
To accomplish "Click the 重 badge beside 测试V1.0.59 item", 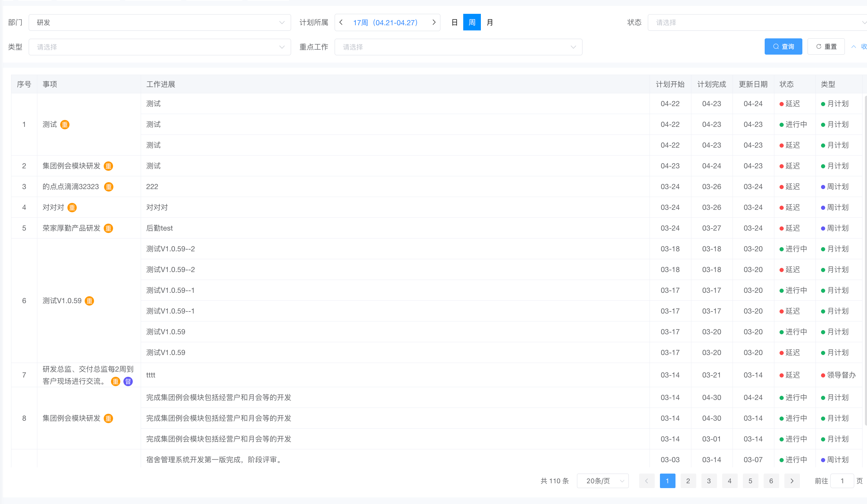I will 89,301.
